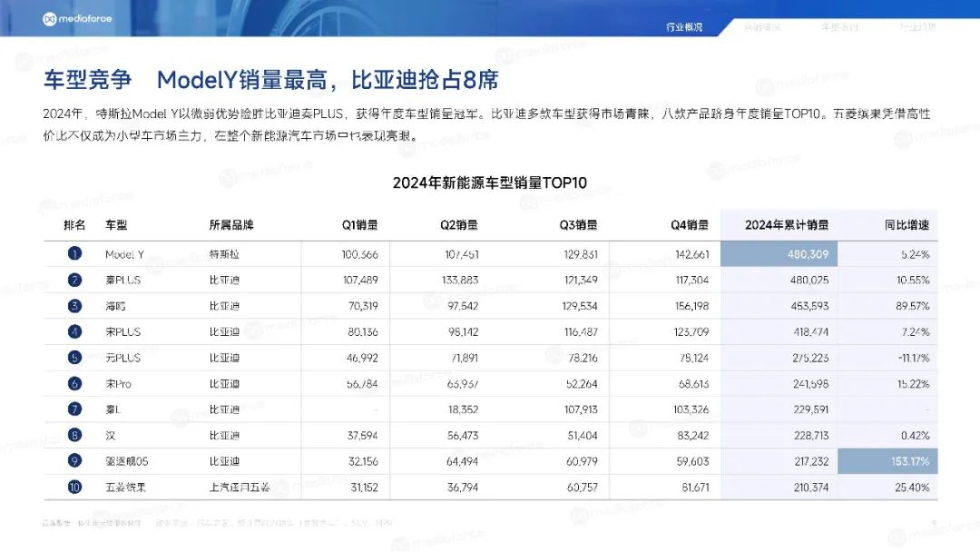Viewport: 980px width, 552px height.
Task: Click the 2024年新能源车型销量TOP10 table title
Action: pos(489,182)
